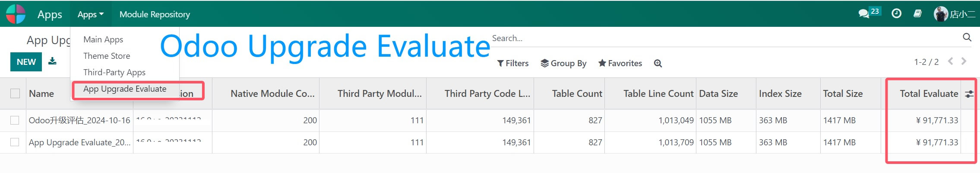
Task: Select App Upgrade Evaluate menu item
Action: click(125, 89)
